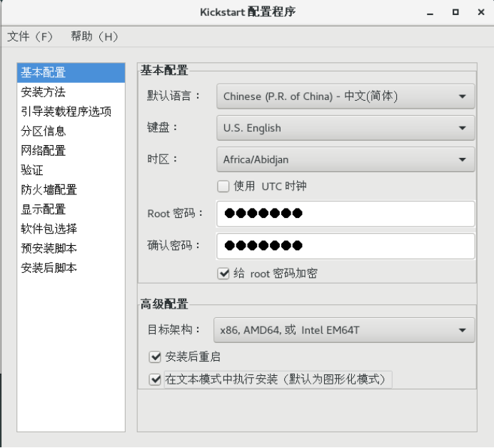
Task: Select 预安装脚本 in the sidebar
Action: point(71,249)
